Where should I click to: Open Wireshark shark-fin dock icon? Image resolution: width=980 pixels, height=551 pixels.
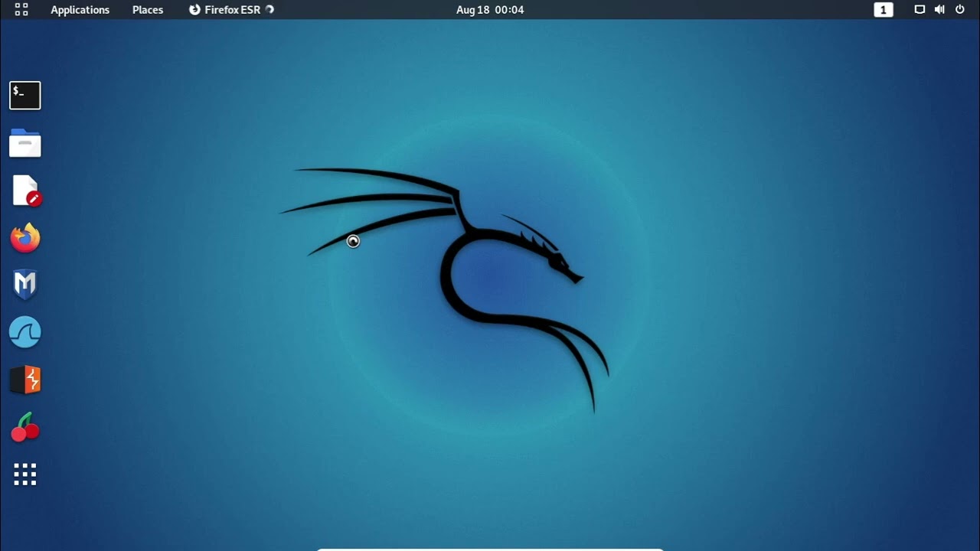(25, 333)
